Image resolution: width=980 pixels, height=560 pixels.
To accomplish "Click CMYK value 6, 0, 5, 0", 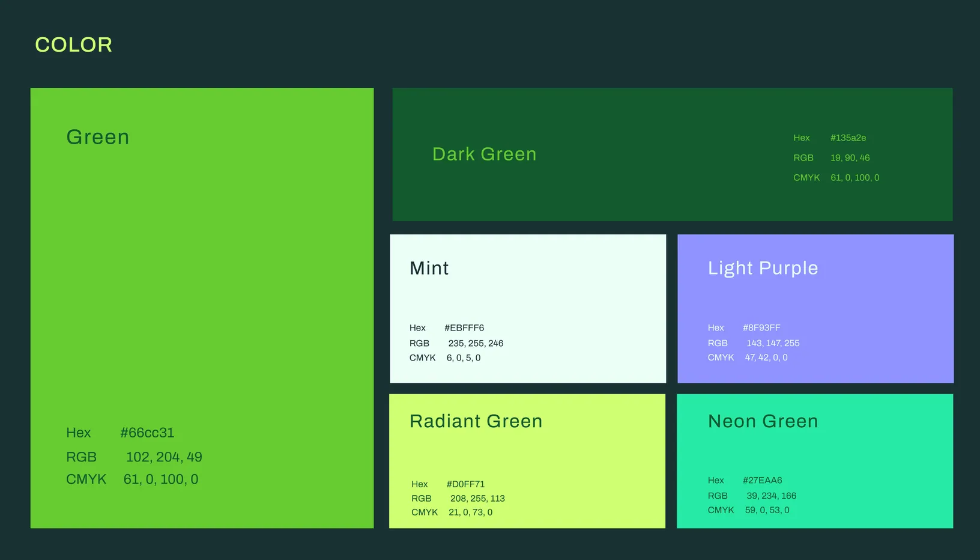I will 464,358.
